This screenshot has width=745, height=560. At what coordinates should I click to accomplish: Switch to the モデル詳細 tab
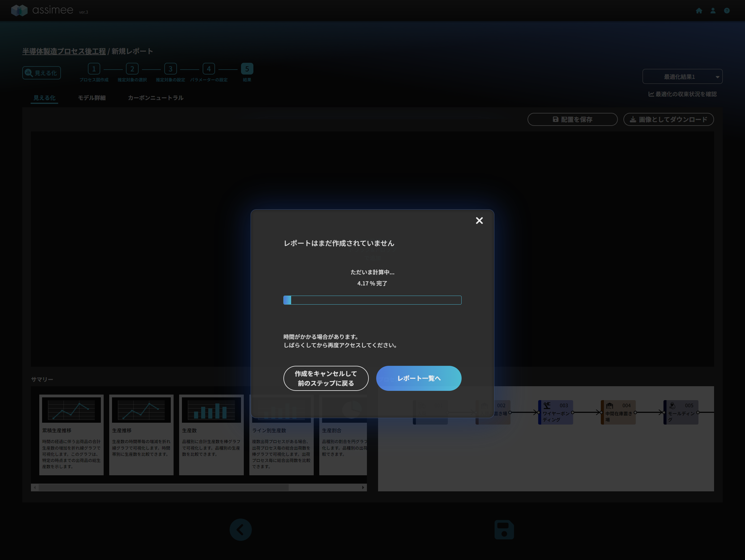click(92, 98)
